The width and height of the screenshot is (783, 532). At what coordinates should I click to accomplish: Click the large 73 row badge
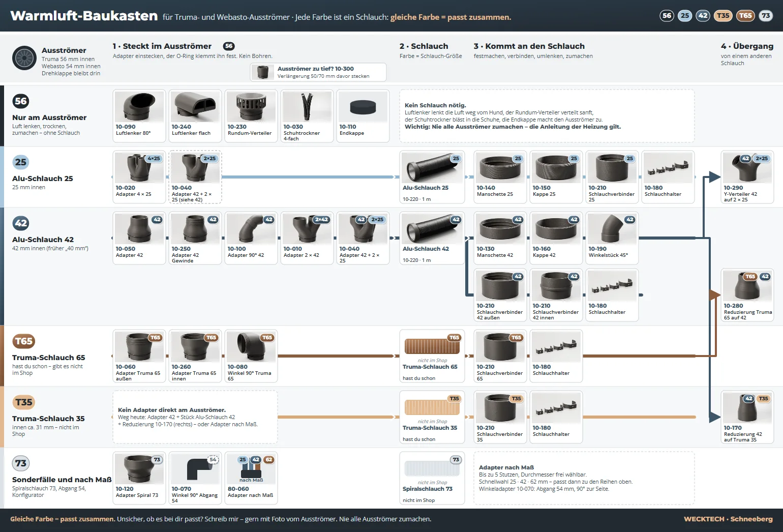[x=21, y=463]
